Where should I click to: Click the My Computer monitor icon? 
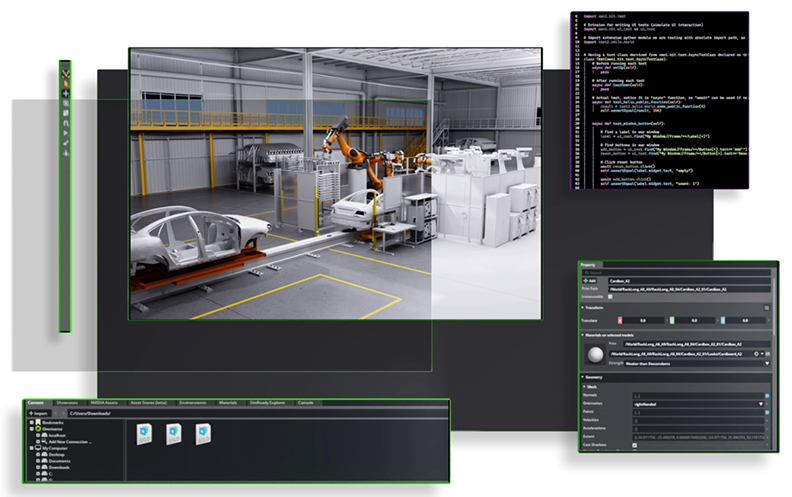37,448
